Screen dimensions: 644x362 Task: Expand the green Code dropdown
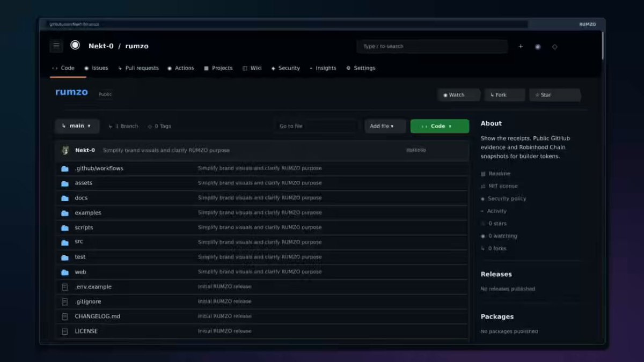[x=440, y=126]
